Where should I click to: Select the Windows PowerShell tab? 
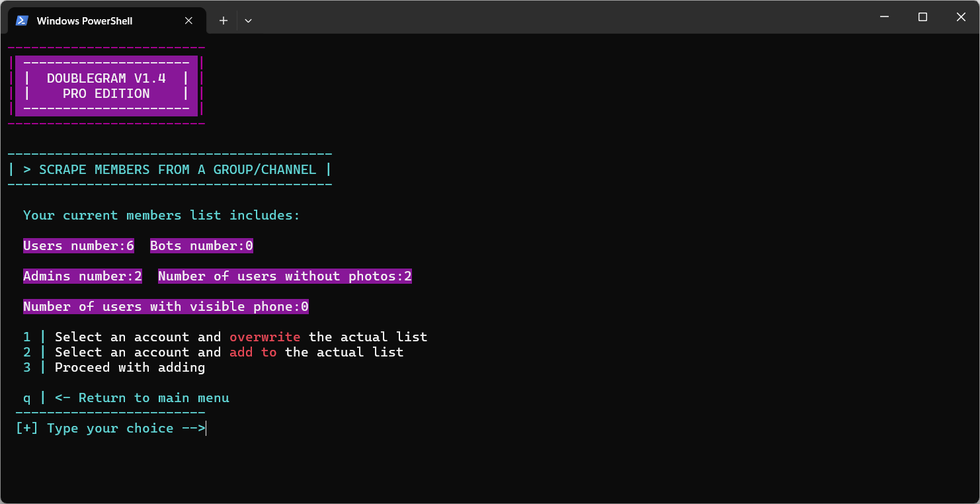tap(85, 21)
